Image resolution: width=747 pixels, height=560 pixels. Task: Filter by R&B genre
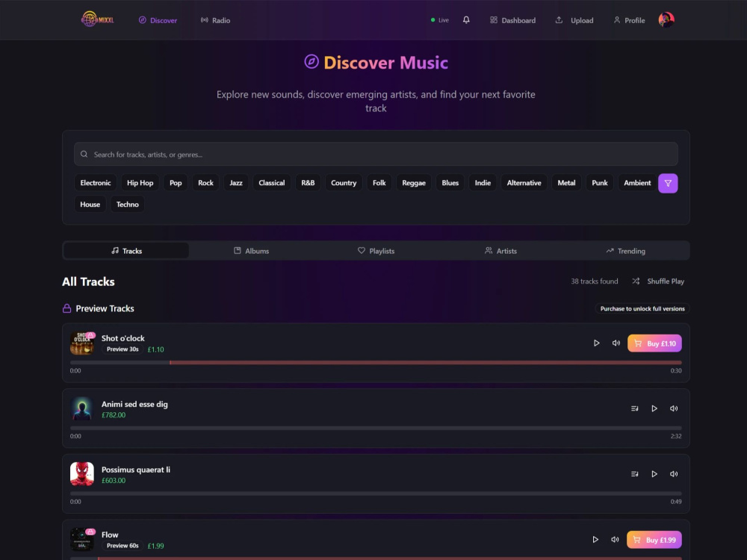coord(308,183)
